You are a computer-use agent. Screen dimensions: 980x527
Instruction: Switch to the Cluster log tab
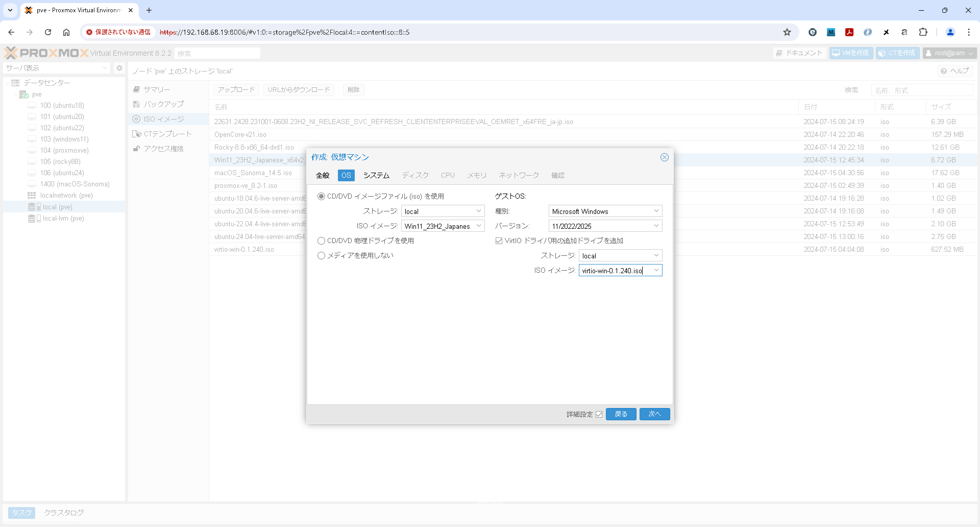64,513
